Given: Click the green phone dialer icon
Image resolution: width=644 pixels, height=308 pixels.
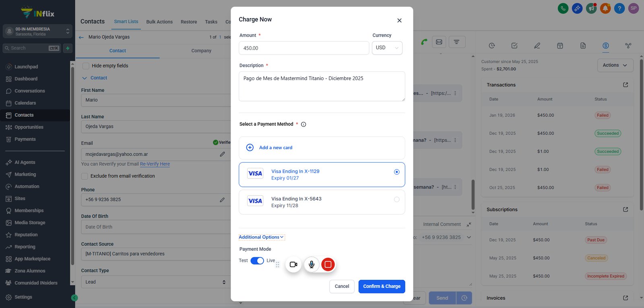Looking at the screenshot, I should [563, 8].
